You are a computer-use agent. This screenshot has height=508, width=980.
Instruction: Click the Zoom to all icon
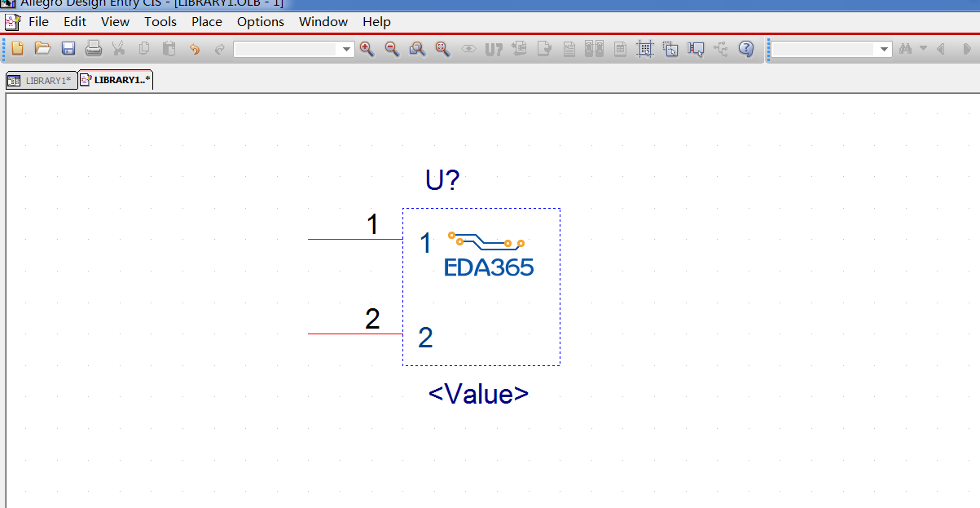tap(442, 49)
